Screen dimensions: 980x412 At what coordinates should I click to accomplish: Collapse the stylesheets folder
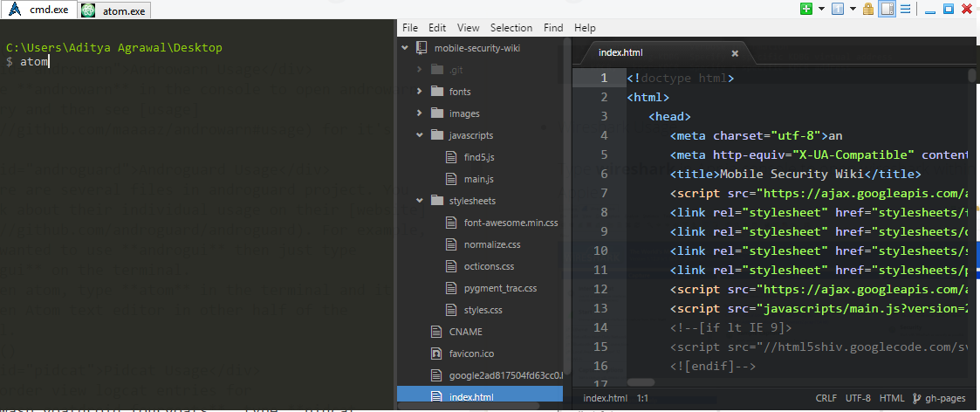point(420,201)
